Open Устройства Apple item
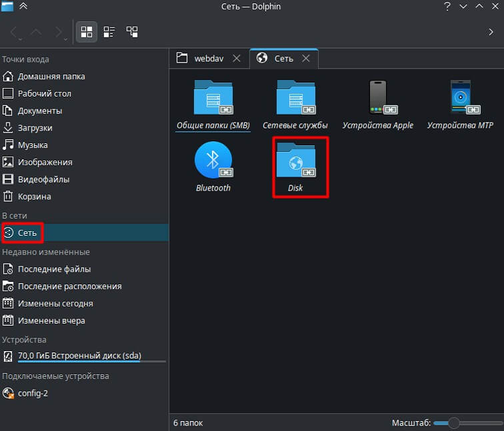This screenshot has height=431, width=504. pyautogui.click(x=378, y=105)
